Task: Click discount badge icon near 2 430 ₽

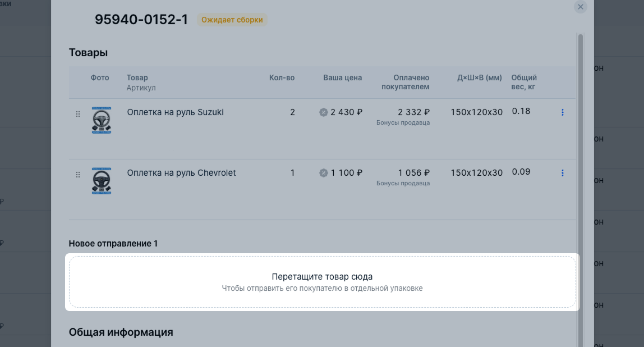Action: pyautogui.click(x=324, y=112)
